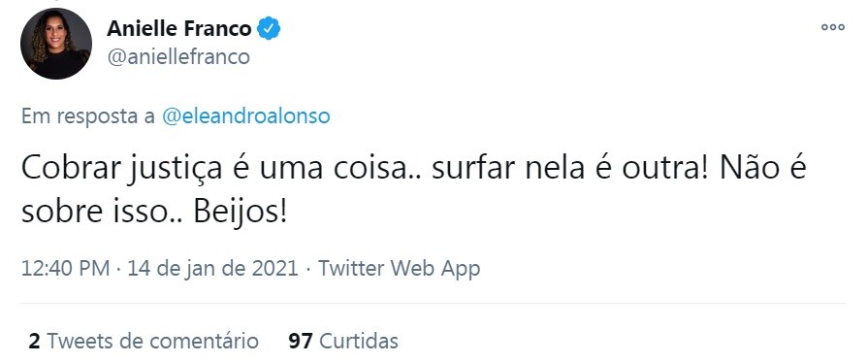868x362 pixels.
Task: Show the 97 Curtidas list
Action: click(343, 341)
